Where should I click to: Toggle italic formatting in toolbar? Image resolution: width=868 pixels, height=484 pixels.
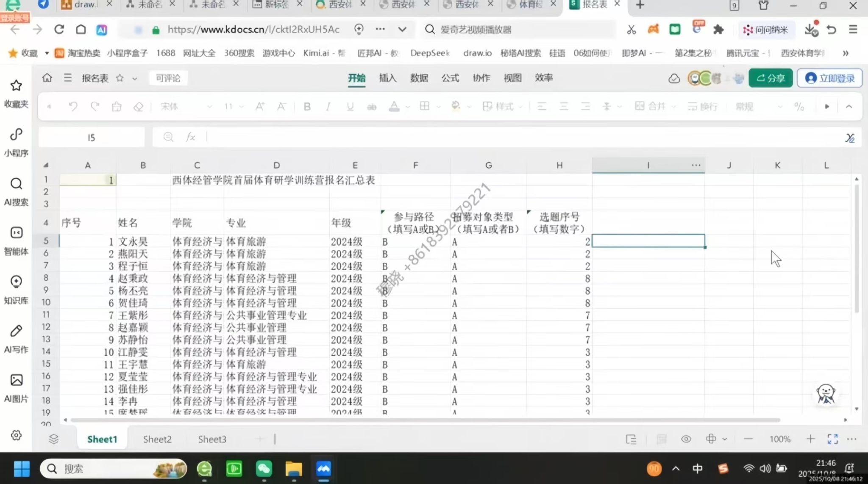pyautogui.click(x=328, y=107)
